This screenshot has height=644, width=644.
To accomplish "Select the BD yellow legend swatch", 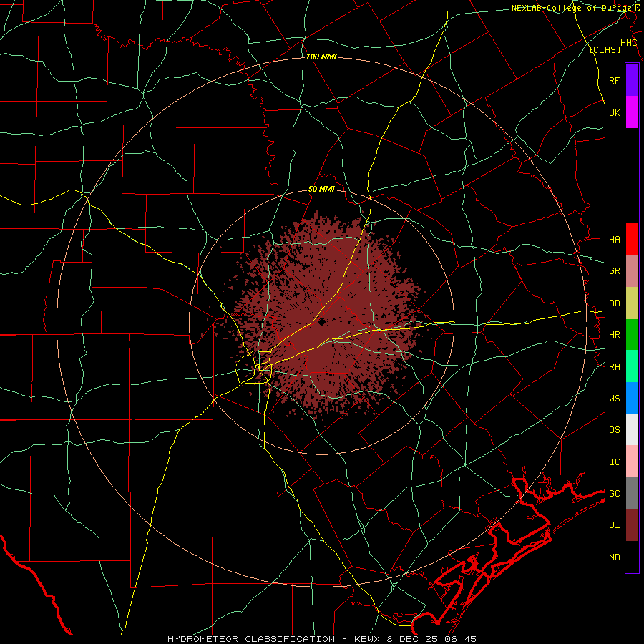I will click(x=632, y=303).
